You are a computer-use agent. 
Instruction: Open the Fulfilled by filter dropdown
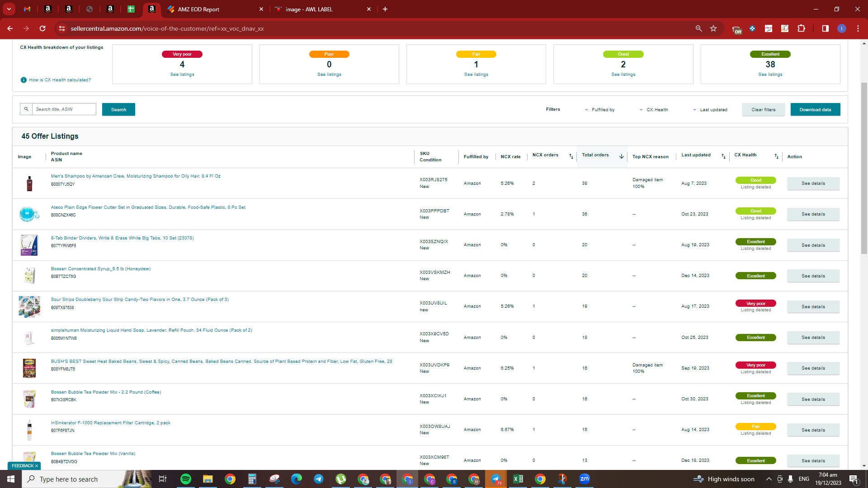point(599,110)
